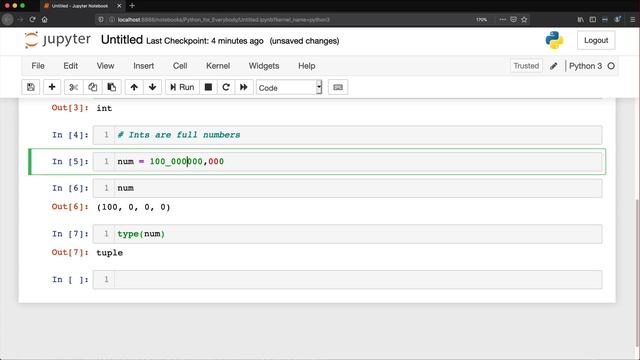The image size is (640, 360).
Task: Insert a cell below with plus icon
Action: pyautogui.click(x=52, y=87)
